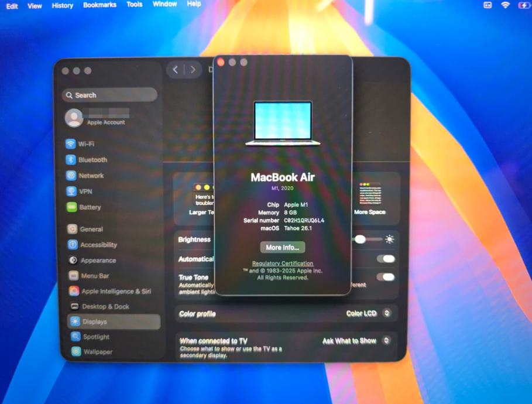Open the Window menu
This screenshot has width=532, height=404.
164,4
